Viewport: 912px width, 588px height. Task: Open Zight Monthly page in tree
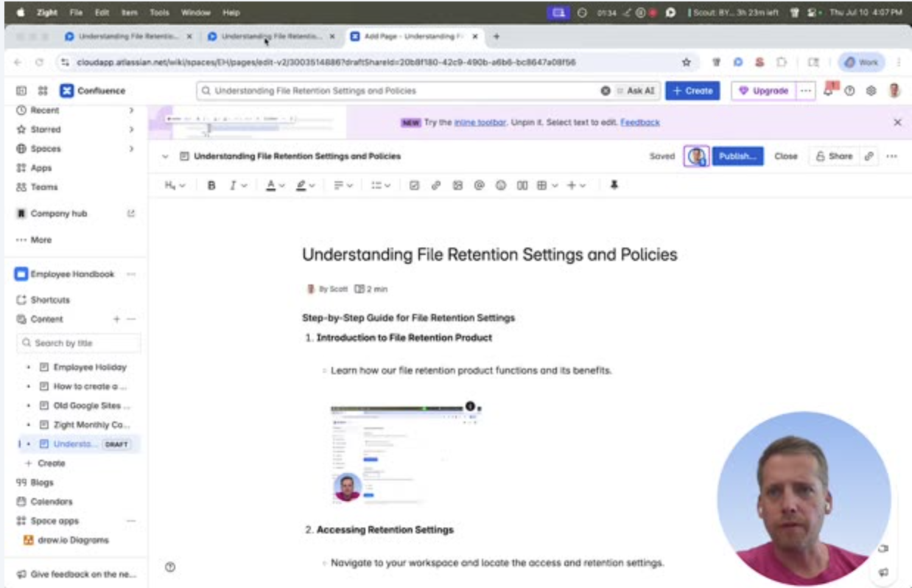tap(91, 424)
